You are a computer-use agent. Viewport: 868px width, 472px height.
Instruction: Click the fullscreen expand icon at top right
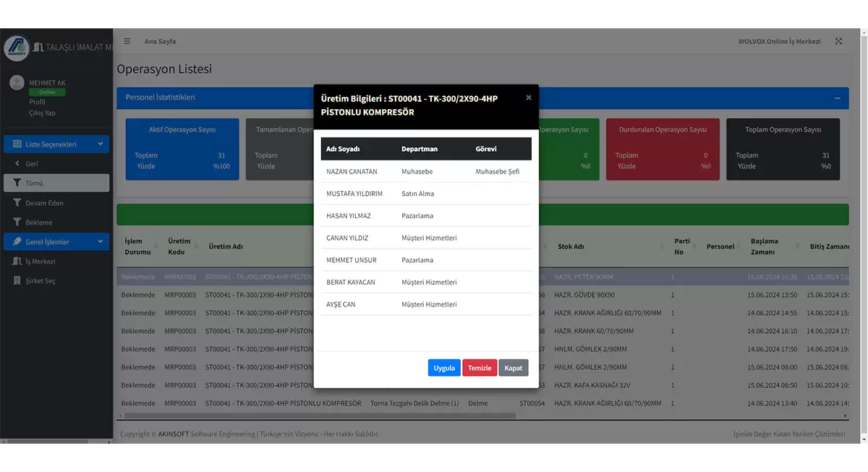point(838,41)
